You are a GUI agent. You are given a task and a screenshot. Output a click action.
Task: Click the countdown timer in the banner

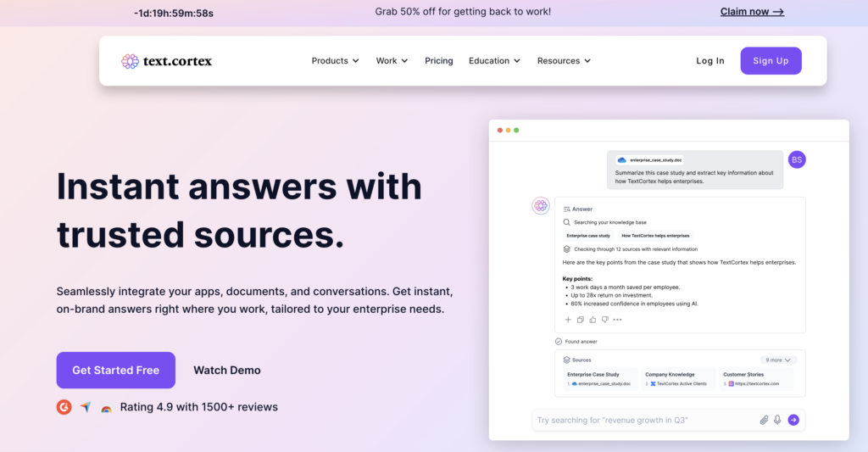174,14
